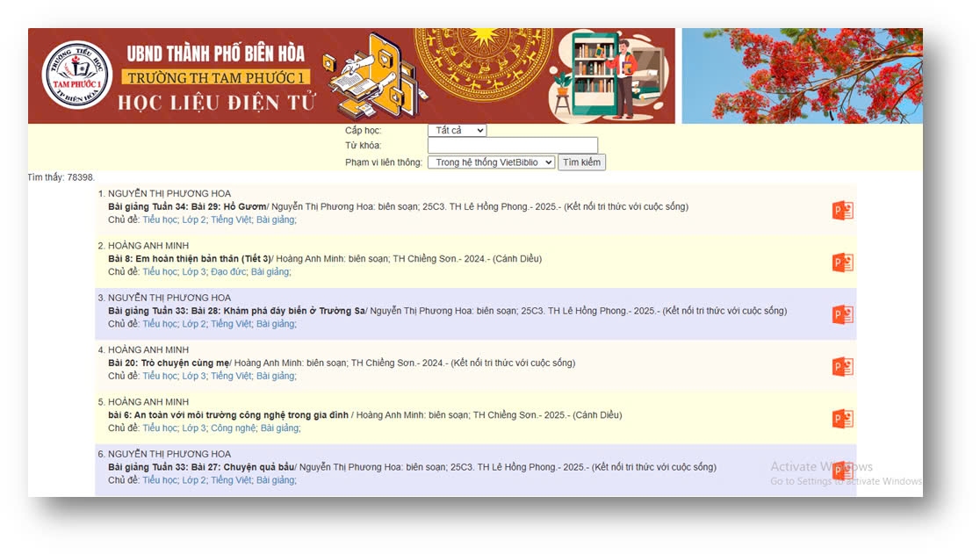Open PowerPoint file for Hồ Gươm lesson
Image resolution: width=980 pixels, height=554 pixels.
(842, 211)
